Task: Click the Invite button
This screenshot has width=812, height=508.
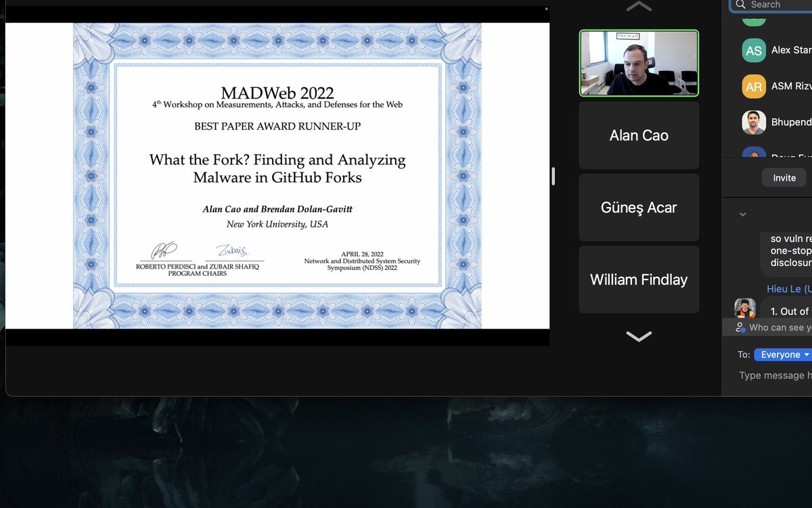Action: [784, 178]
